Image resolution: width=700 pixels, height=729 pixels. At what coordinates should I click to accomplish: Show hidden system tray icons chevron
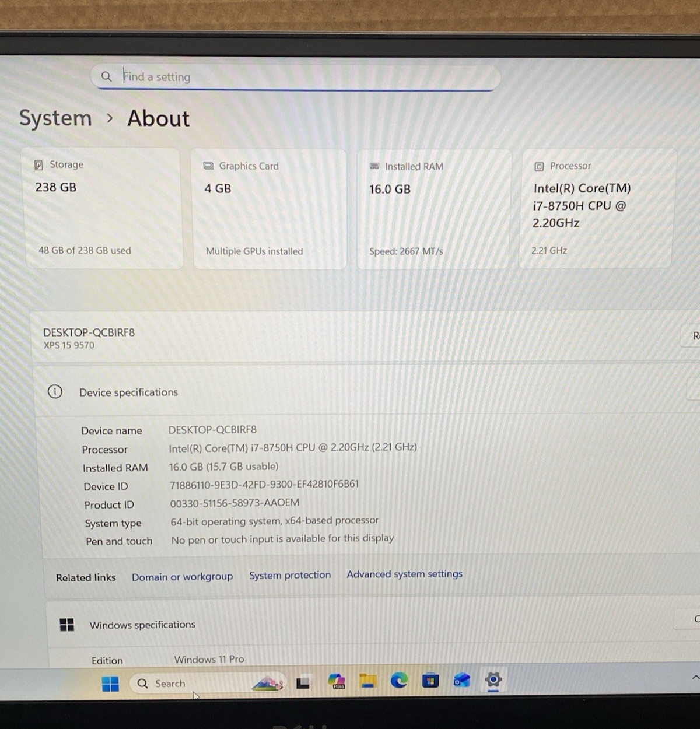tap(695, 677)
